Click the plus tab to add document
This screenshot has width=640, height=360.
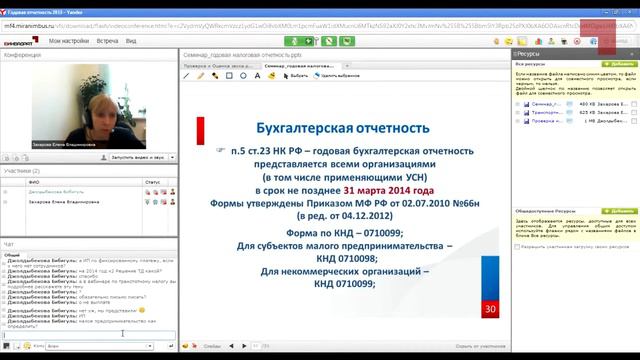[x=347, y=66]
